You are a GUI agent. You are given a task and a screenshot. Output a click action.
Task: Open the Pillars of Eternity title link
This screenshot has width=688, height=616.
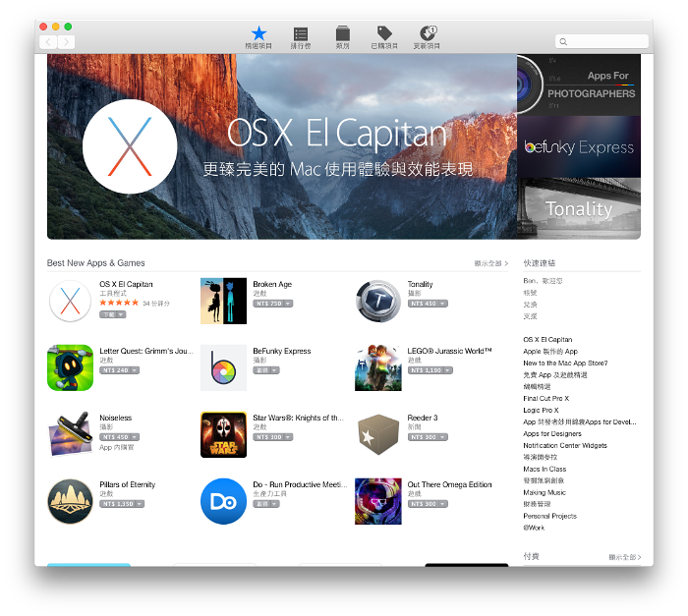click(x=128, y=484)
